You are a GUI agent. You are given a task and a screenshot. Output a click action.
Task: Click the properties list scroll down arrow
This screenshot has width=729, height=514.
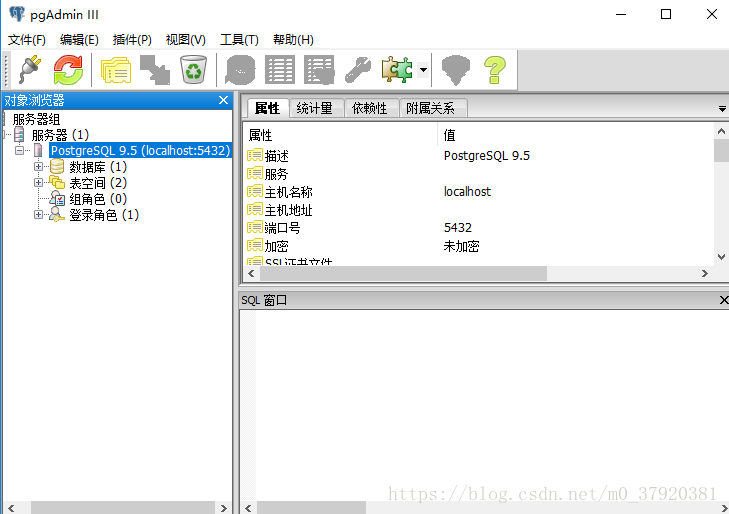click(x=721, y=257)
